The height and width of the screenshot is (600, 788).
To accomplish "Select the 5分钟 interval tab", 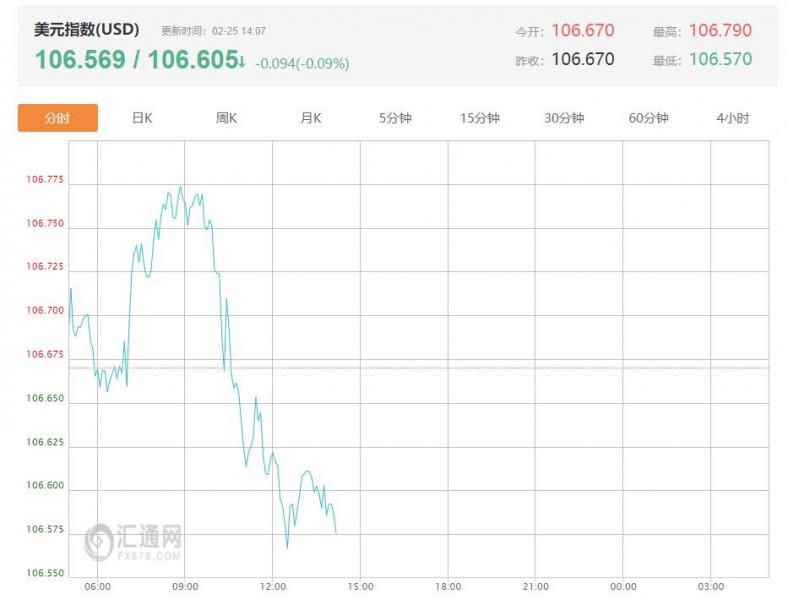I will (395, 118).
